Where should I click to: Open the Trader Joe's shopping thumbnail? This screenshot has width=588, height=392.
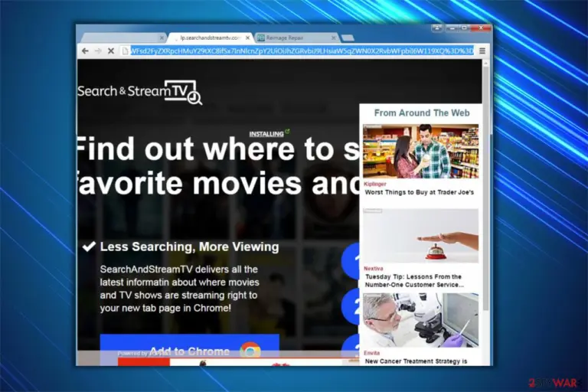pos(420,151)
